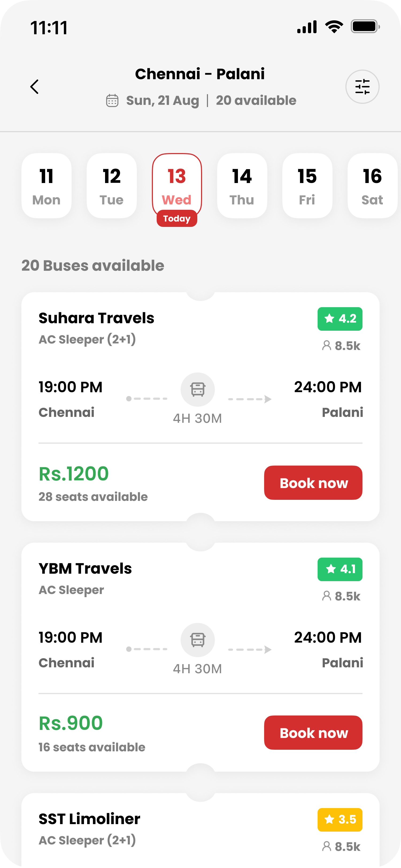The image size is (401, 868).
Task: Tap the bus icon on YBM Travels card
Action: [198, 639]
